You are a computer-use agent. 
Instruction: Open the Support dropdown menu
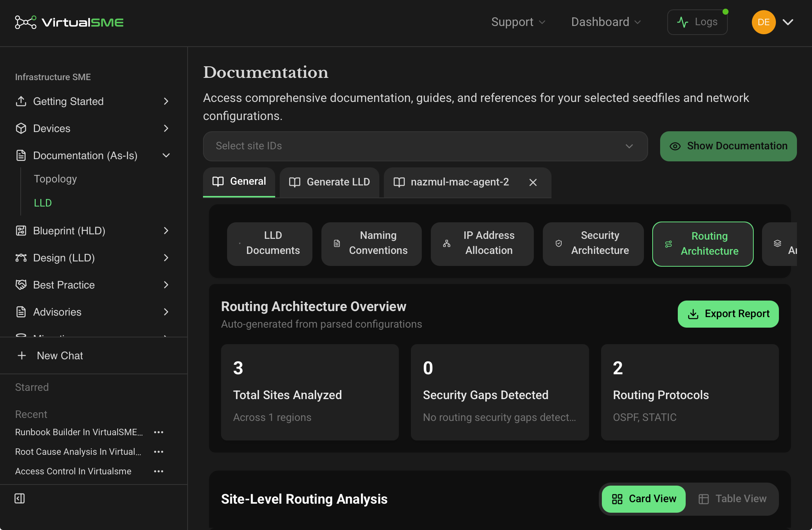coord(518,22)
